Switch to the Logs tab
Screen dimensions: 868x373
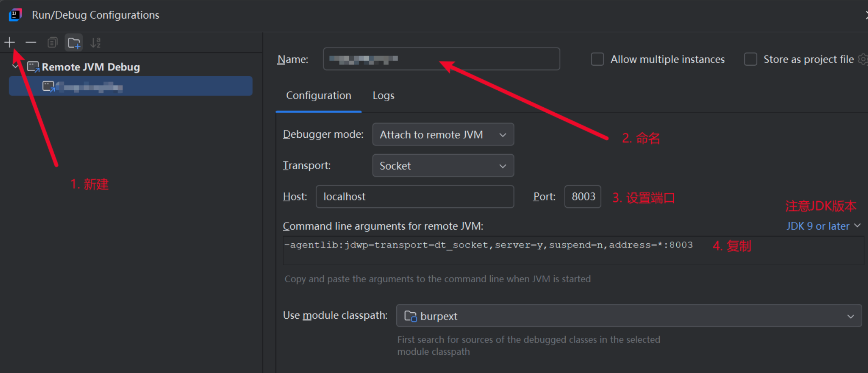(x=383, y=96)
